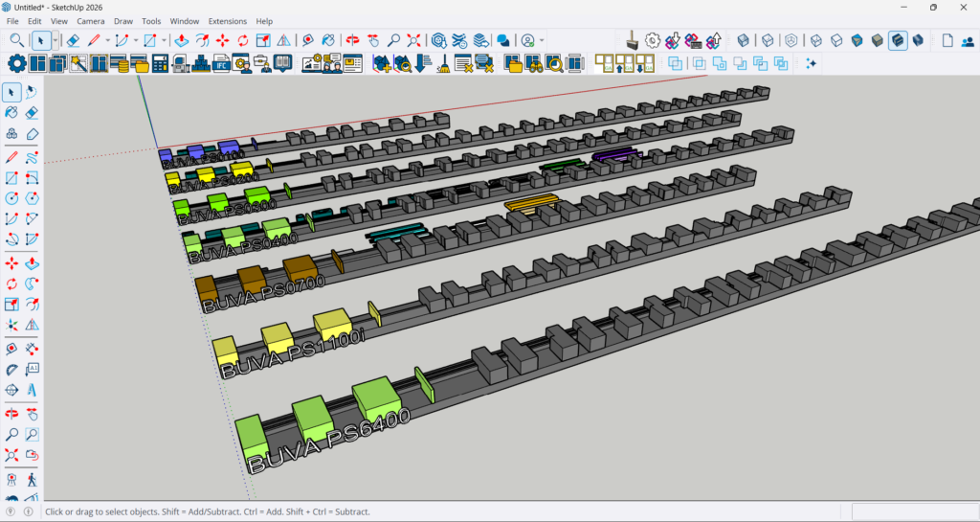Click the paint brush icon beside the gear

click(632, 40)
